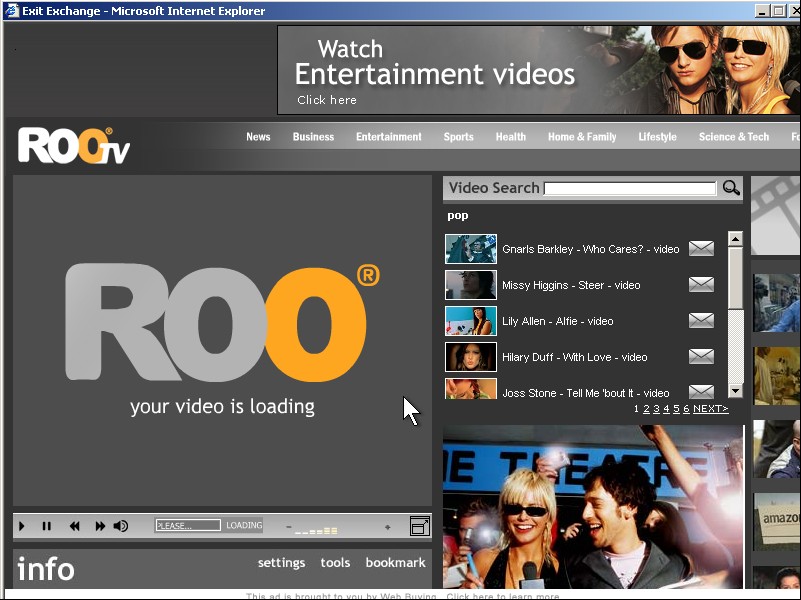Viewport: 801px width, 600px height.
Task: Increase volume with the plus button
Action: (388, 526)
